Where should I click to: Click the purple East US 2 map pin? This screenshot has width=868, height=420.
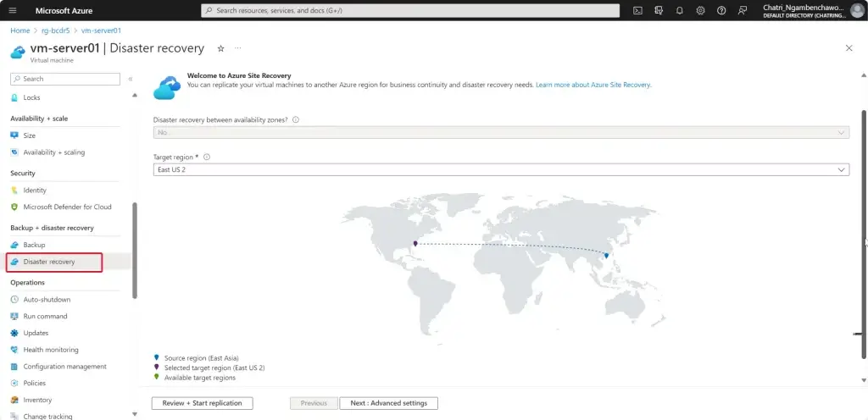(x=415, y=243)
